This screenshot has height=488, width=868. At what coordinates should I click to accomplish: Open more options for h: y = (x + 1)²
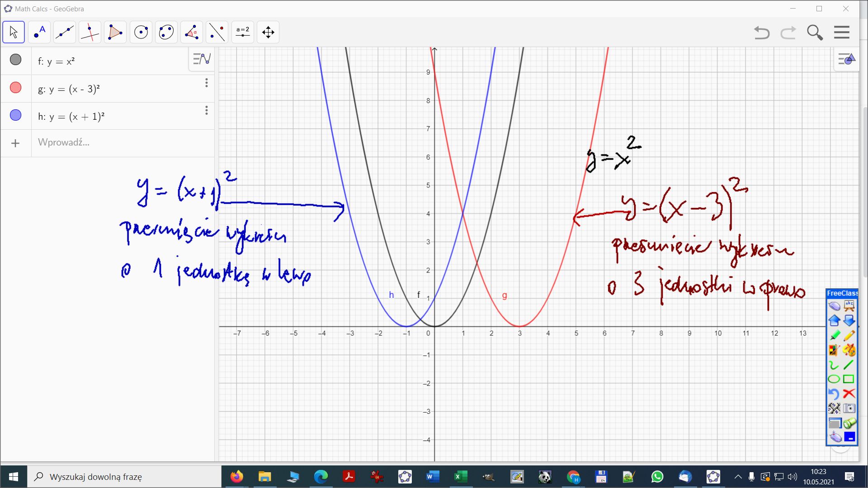(207, 110)
